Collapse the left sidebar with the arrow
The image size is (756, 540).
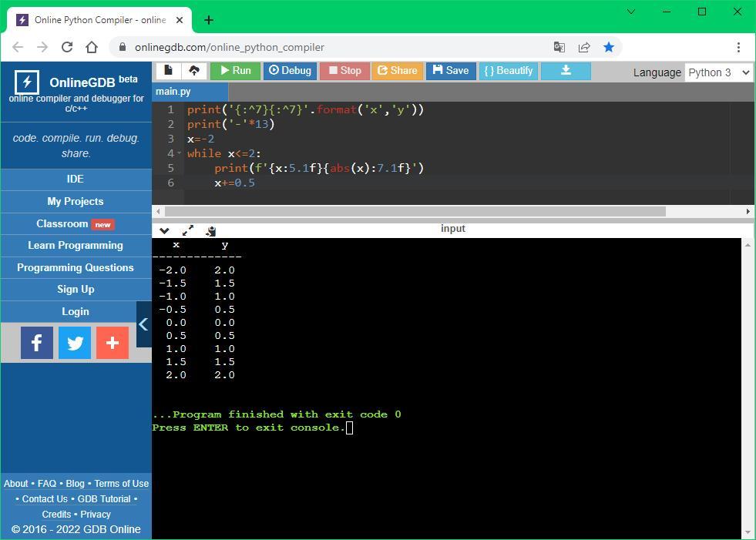143,324
